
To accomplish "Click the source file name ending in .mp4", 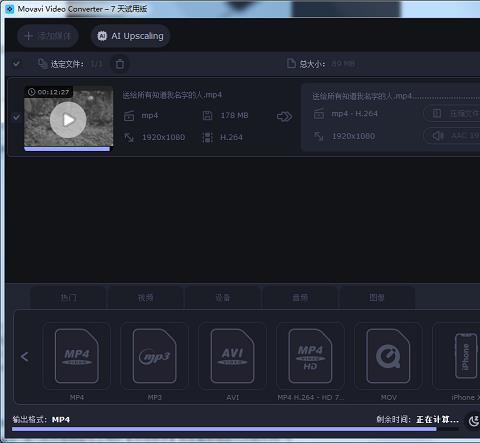I will pos(172,95).
